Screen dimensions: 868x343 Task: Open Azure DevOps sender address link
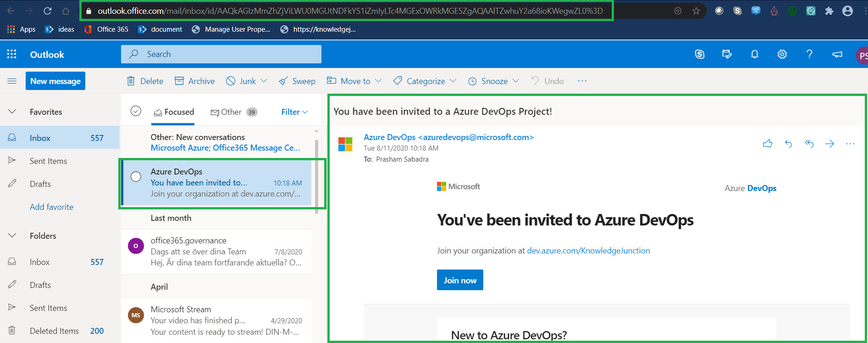(448, 137)
